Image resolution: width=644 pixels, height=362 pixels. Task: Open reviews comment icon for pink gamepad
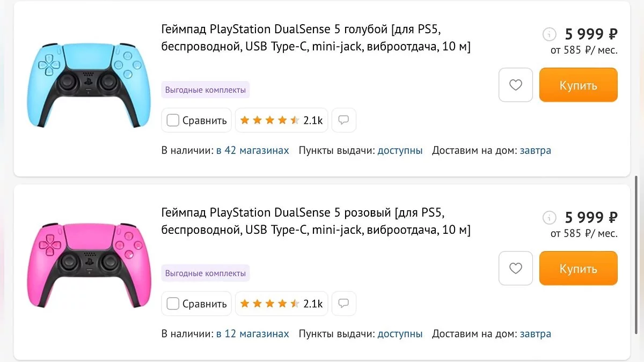click(343, 304)
